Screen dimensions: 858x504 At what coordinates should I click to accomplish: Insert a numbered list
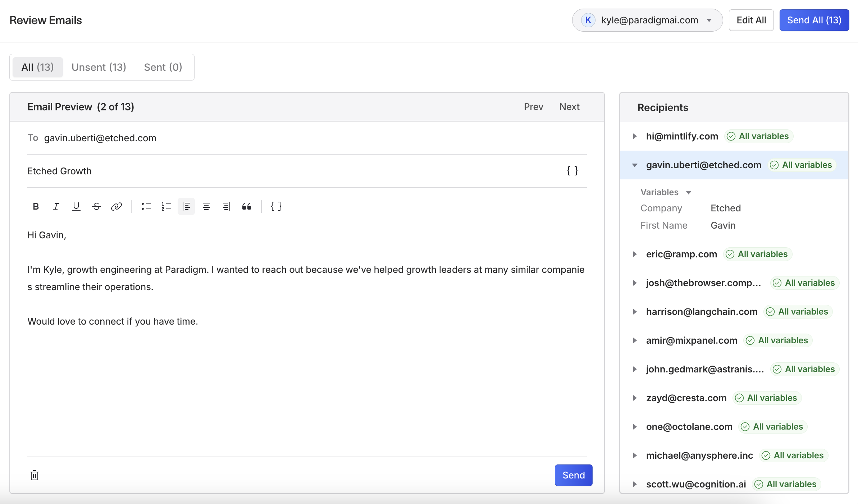click(166, 206)
